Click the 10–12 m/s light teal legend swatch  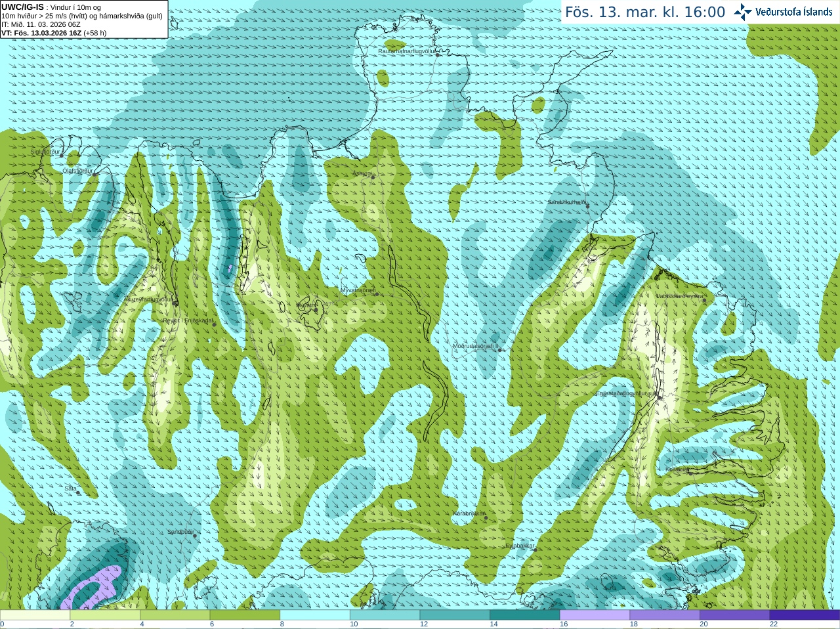[x=385, y=615]
